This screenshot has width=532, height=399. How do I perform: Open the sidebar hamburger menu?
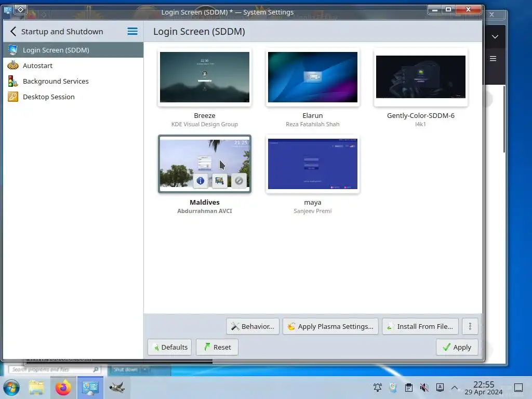tap(132, 32)
